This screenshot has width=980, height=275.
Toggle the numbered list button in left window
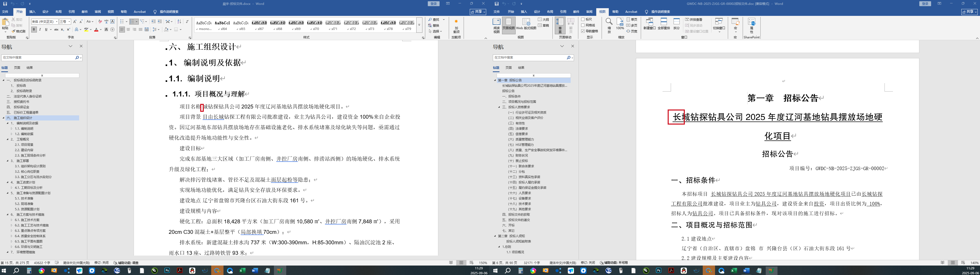click(132, 22)
